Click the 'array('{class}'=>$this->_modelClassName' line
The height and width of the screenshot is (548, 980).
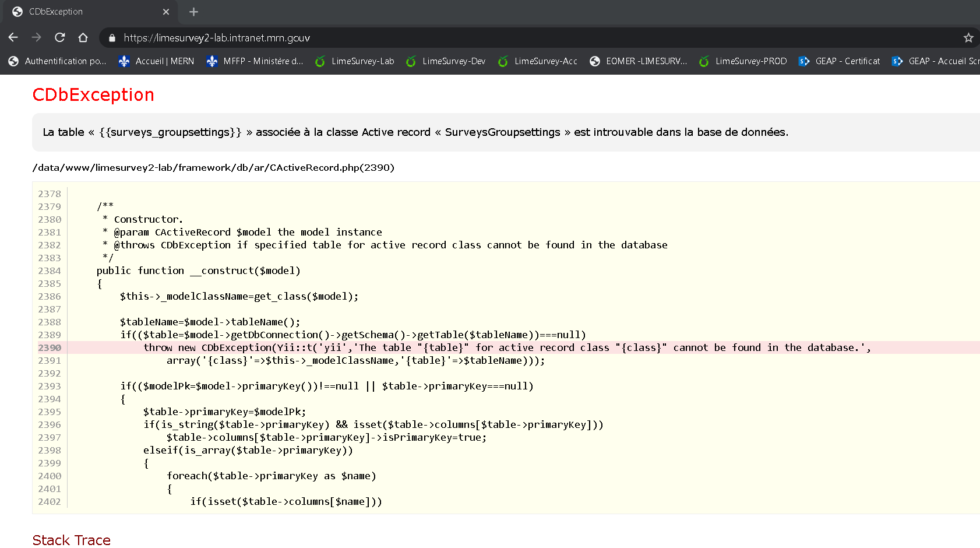click(356, 360)
